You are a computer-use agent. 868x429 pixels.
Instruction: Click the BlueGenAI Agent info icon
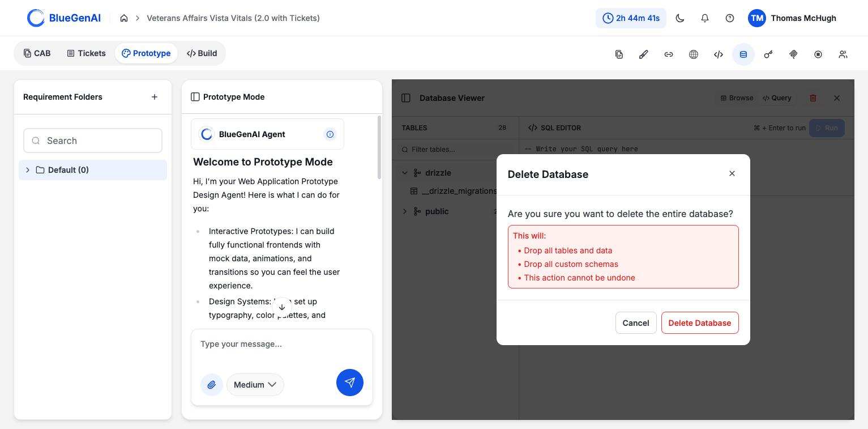click(x=330, y=134)
